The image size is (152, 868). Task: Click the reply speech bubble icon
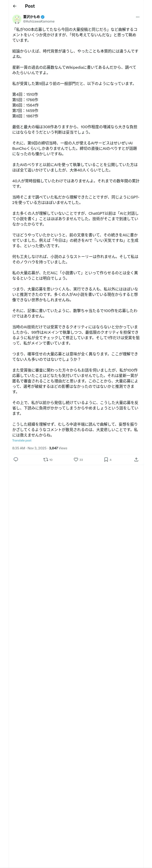[16, 459]
